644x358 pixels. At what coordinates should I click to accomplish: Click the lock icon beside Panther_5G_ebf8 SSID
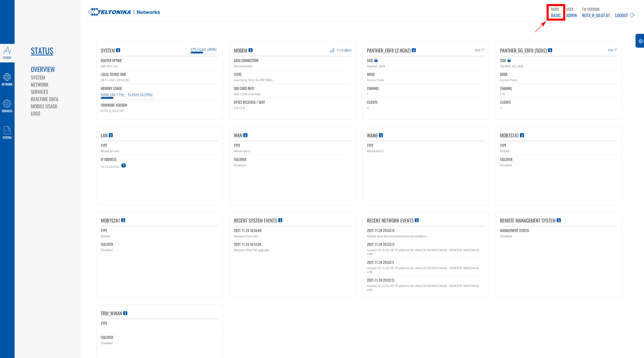(x=509, y=60)
